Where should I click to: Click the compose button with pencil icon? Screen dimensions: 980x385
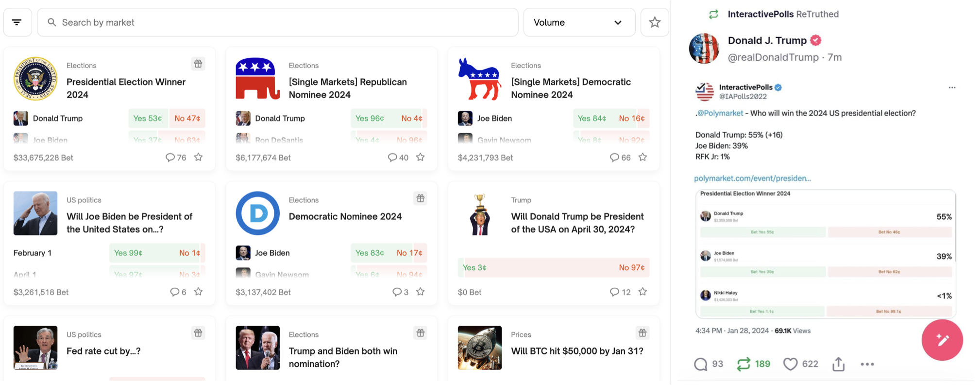coord(942,340)
